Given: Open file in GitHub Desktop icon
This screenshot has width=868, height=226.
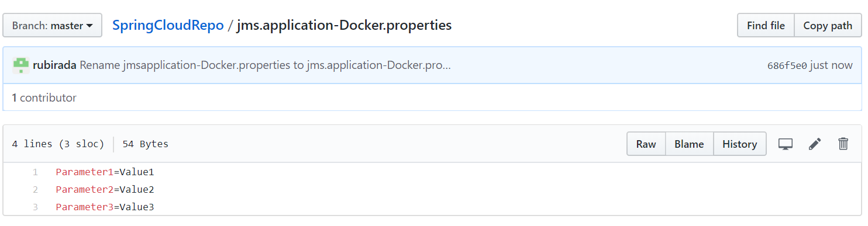Looking at the screenshot, I should 785,144.
